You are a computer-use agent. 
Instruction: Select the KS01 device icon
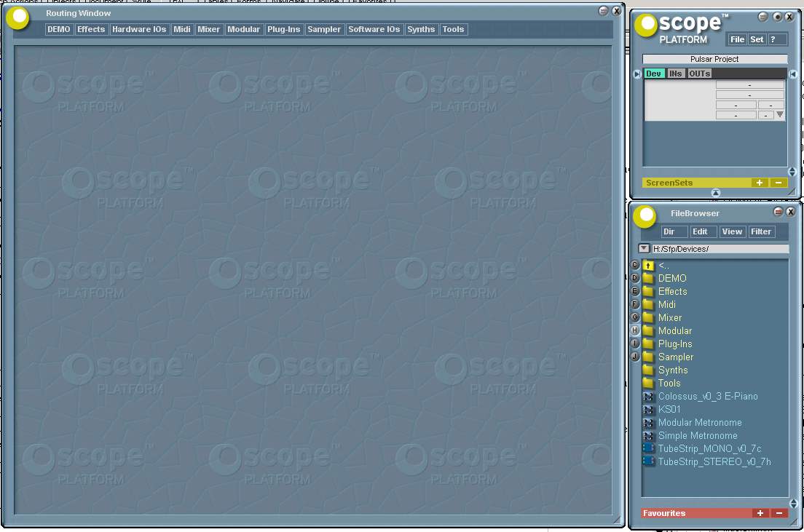pyautogui.click(x=648, y=410)
